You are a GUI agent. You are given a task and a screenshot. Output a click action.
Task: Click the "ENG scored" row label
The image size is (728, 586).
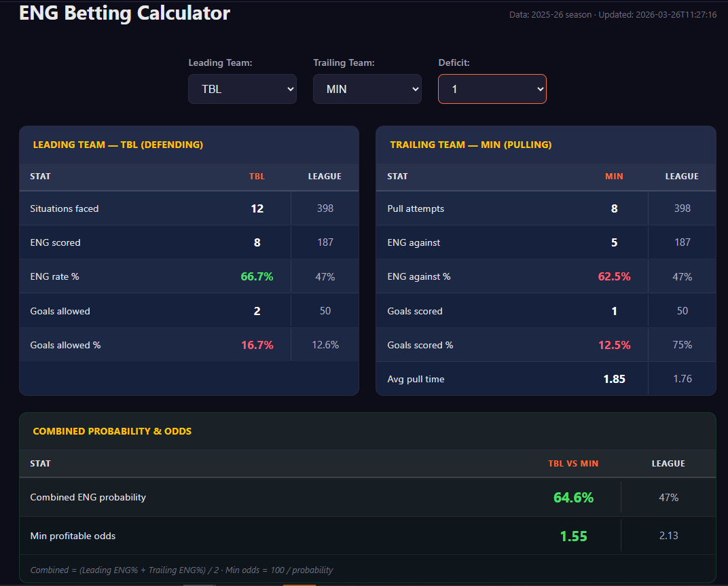55,243
